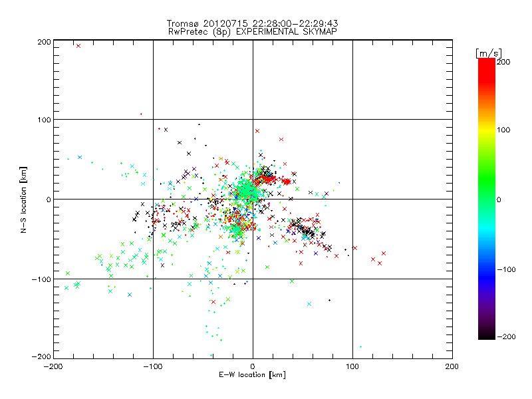Click the x-axis tick label '0'

coord(253,366)
